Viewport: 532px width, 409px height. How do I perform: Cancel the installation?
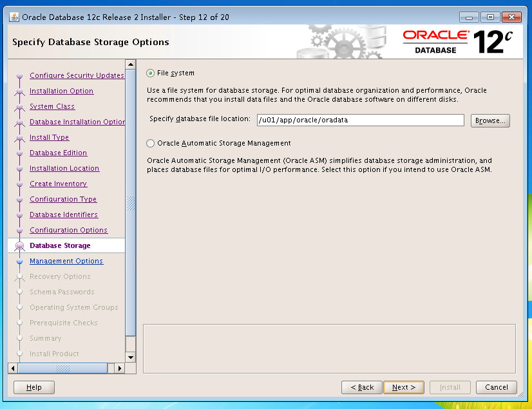click(497, 387)
